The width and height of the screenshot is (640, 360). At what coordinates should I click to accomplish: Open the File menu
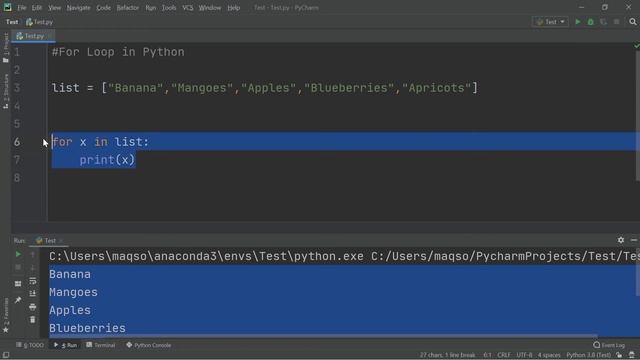tap(22, 8)
